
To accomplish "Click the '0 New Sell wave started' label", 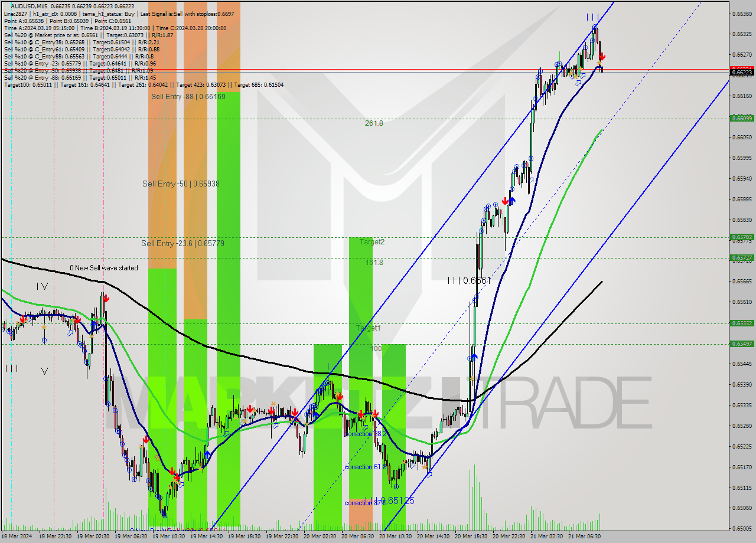I will click(x=104, y=268).
